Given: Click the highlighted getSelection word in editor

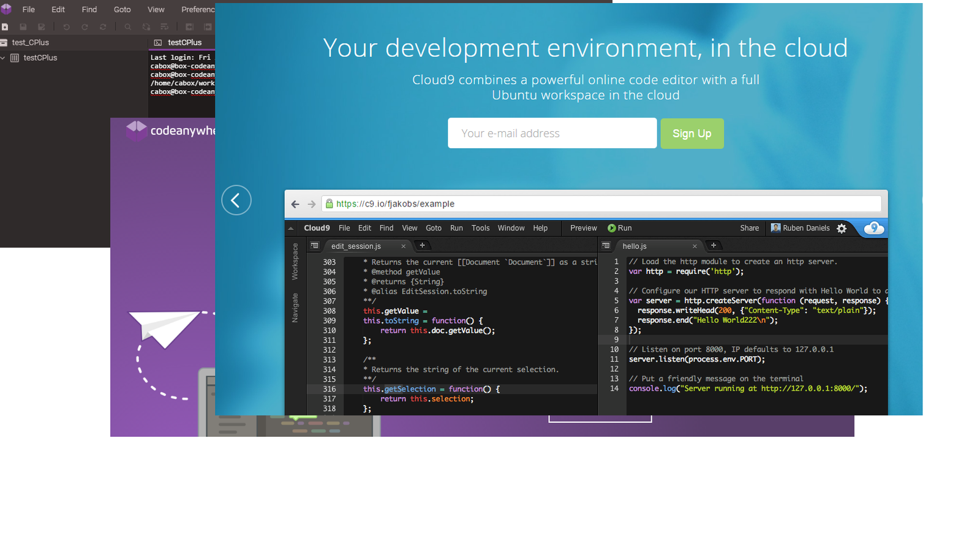Looking at the screenshot, I should click(410, 389).
